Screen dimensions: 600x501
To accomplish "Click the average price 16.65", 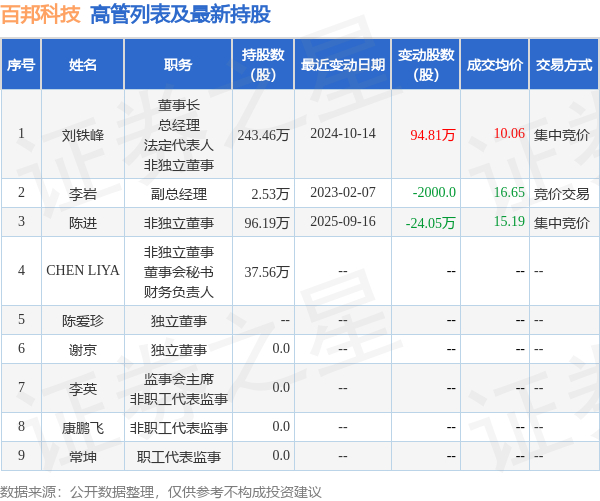I will [x=509, y=192].
